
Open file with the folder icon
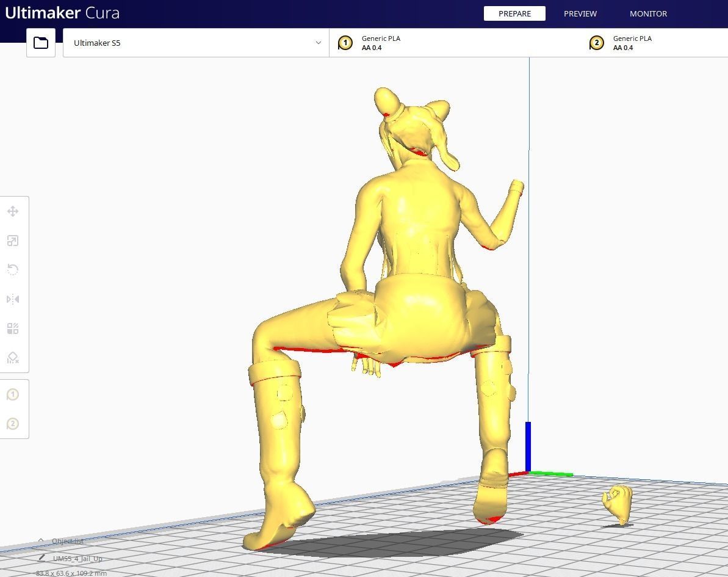click(x=41, y=43)
